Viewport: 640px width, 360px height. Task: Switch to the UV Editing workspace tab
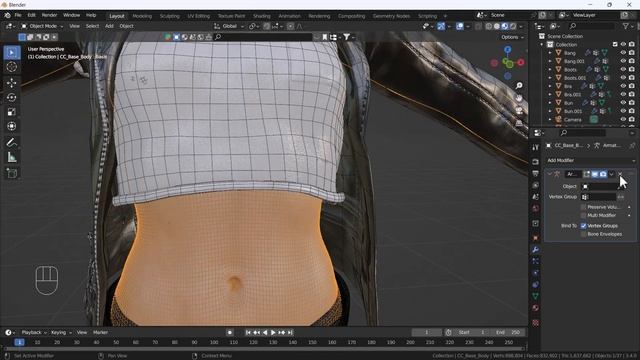tap(198, 16)
